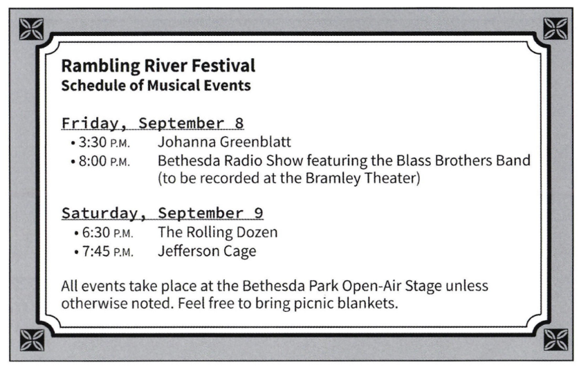Open the Saturday, September 9 heading
Image resolution: width=588 pixels, height=372 pixels.
point(163,212)
